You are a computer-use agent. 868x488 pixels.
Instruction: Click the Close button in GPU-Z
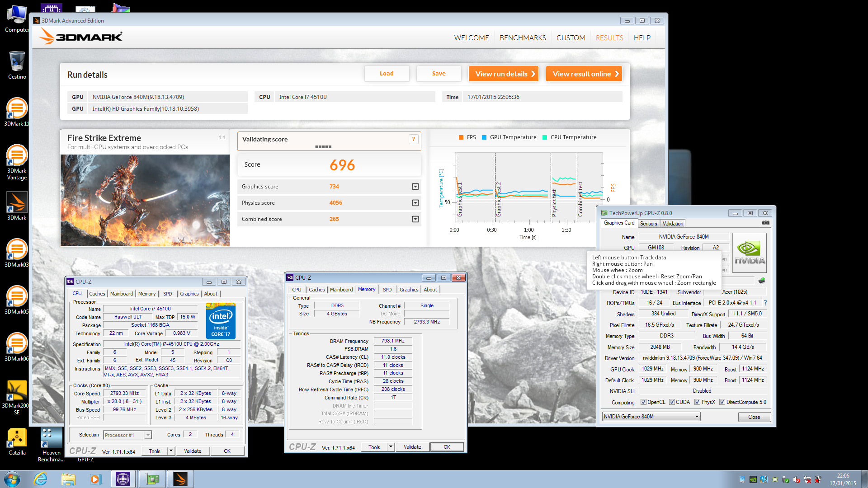754,417
